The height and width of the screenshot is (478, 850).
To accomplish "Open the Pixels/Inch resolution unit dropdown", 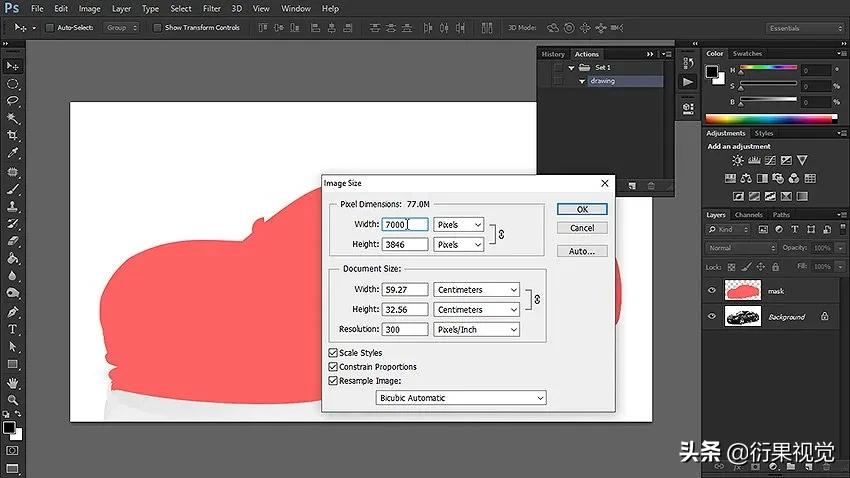I will click(x=476, y=329).
